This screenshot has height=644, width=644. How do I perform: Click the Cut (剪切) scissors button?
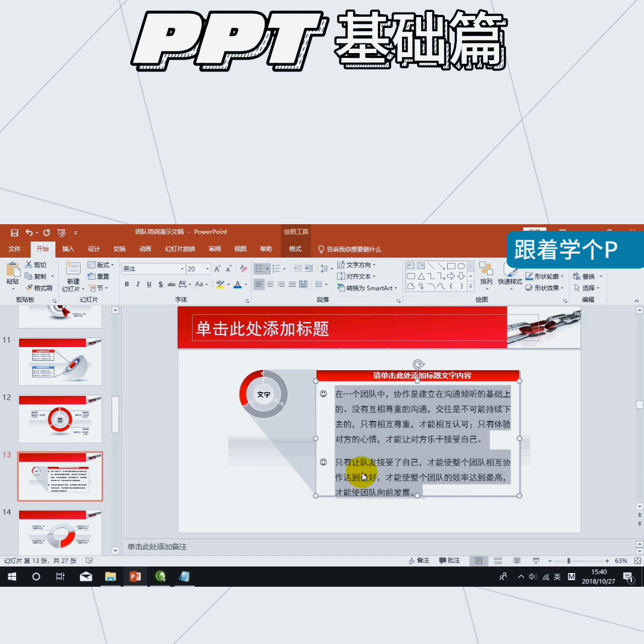tap(36, 265)
